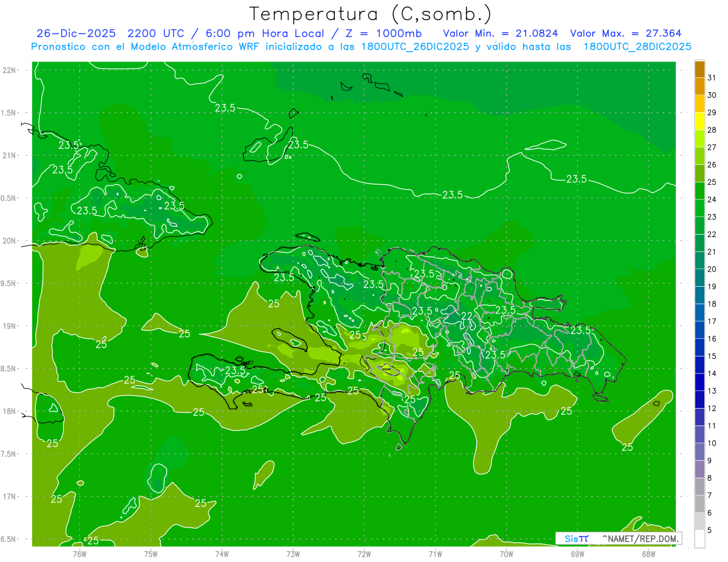Click the colorbar label '10'
Screen dimensions: 728x562
coord(712,443)
